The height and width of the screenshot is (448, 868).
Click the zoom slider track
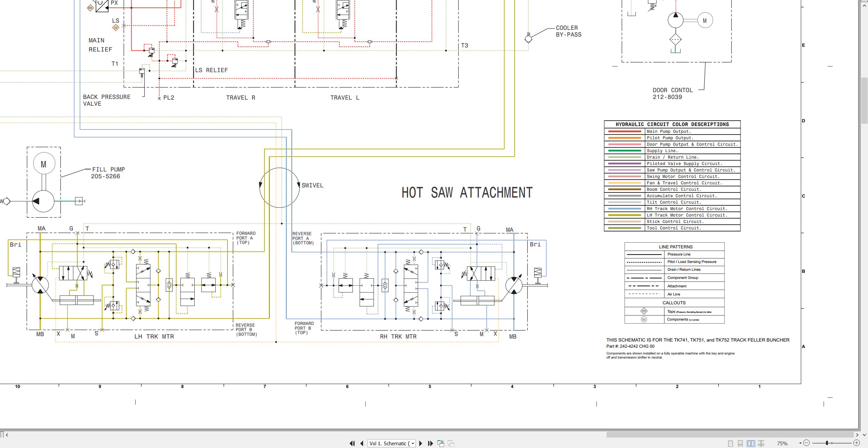[831, 443]
